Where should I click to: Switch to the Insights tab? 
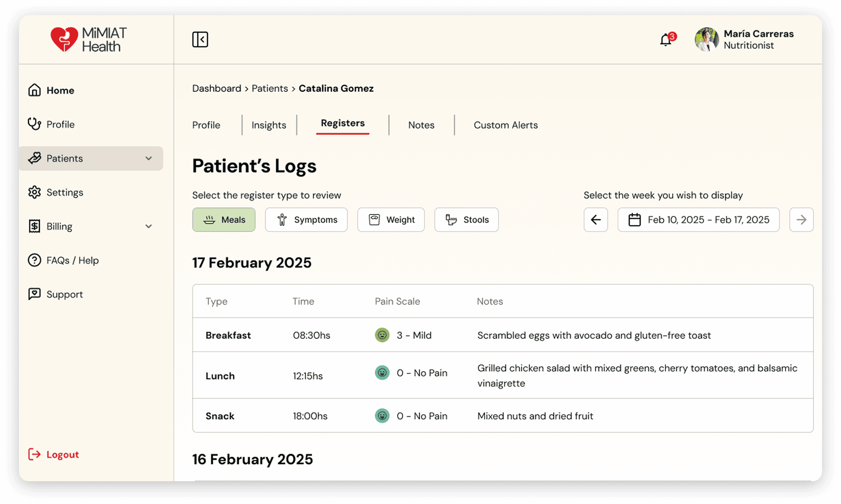point(269,125)
